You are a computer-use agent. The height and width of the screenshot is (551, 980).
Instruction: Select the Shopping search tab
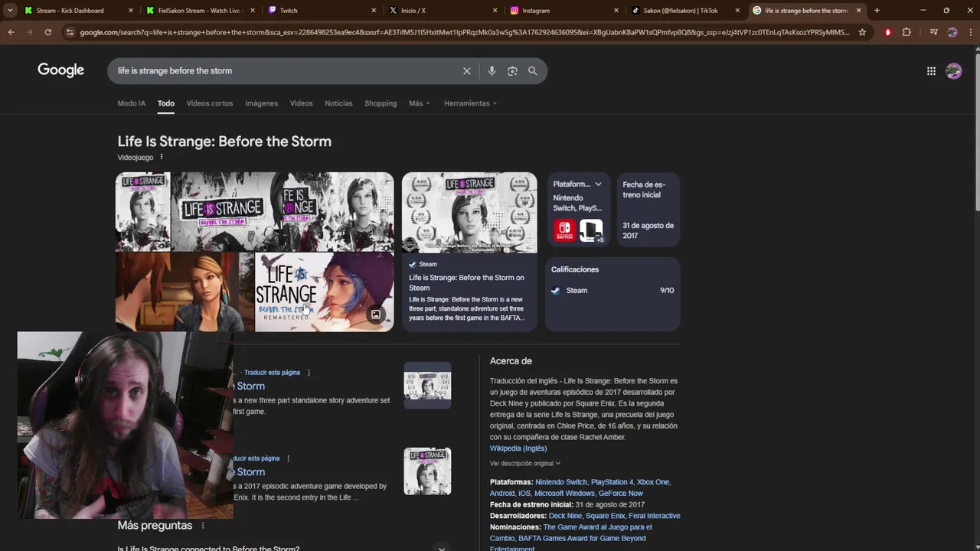coord(381,103)
